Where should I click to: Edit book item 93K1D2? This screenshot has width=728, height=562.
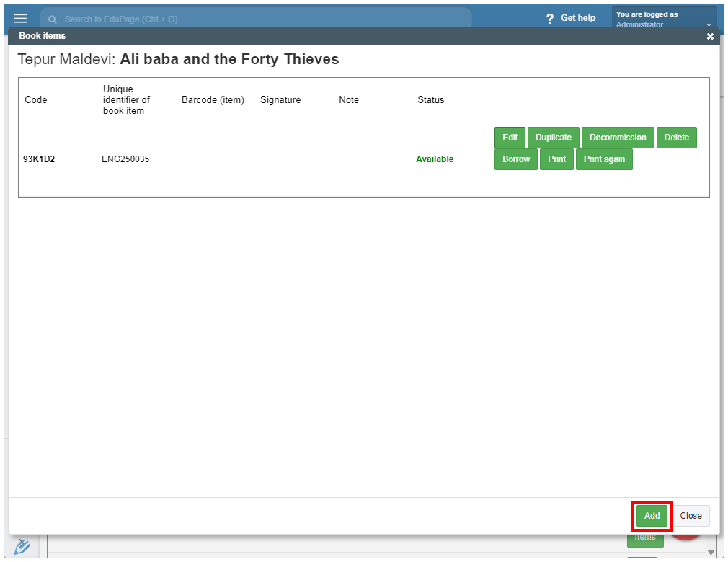click(x=510, y=138)
